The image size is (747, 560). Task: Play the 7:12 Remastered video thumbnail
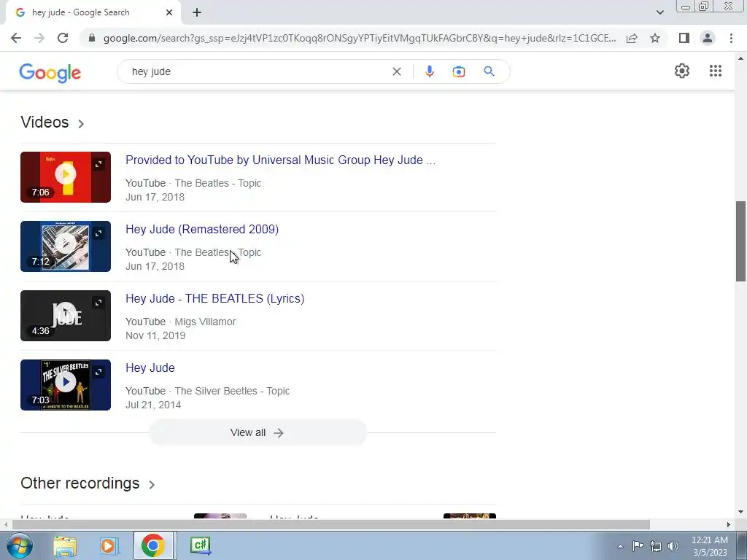[x=66, y=244]
